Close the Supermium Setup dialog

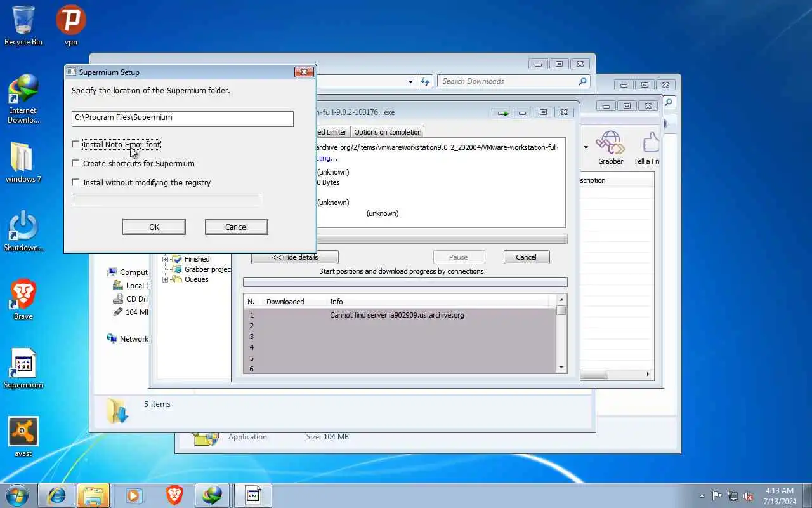pyautogui.click(x=304, y=72)
